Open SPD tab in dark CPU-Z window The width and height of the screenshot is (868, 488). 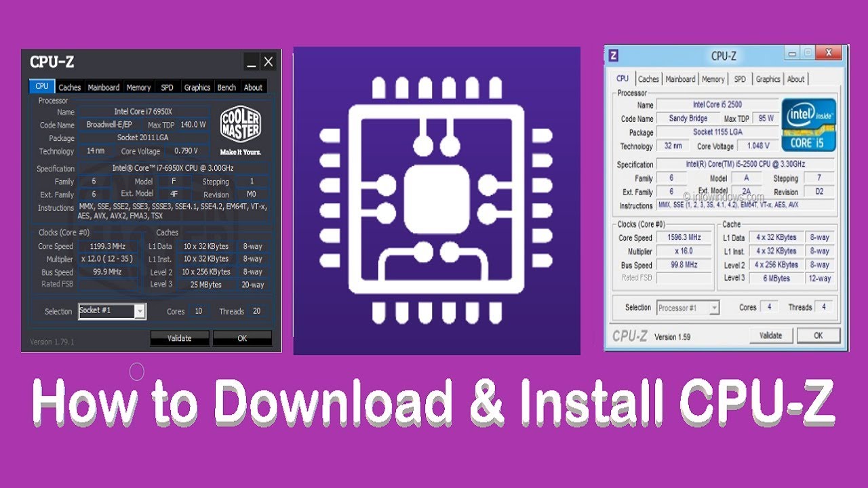click(x=167, y=87)
